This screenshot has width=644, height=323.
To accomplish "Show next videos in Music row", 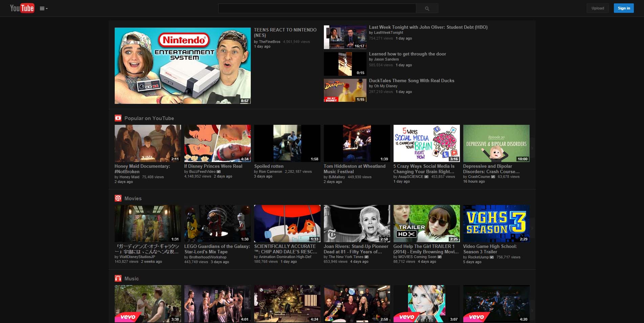I will click(x=532, y=310).
